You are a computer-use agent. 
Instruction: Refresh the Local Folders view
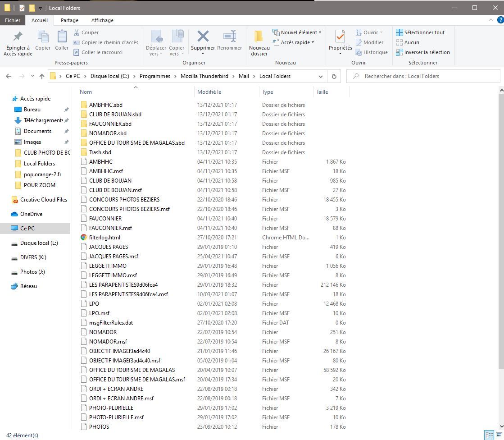[x=334, y=76]
